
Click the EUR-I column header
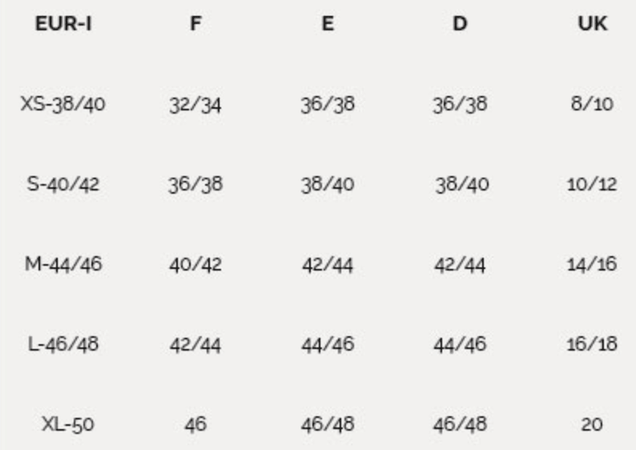point(63,24)
